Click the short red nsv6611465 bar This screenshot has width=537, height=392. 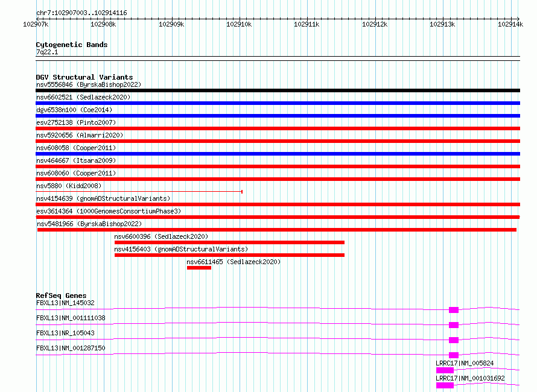[x=199, y=268]
